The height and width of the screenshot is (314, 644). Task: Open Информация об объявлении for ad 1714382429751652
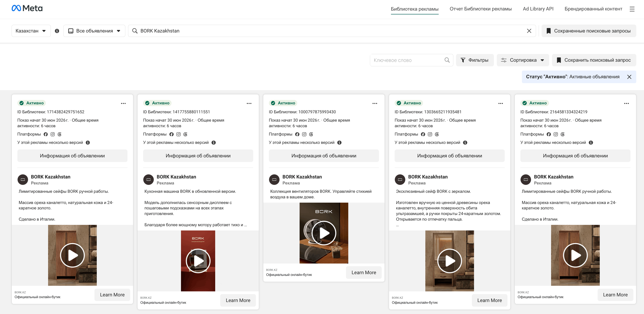[x=72, y=156]
